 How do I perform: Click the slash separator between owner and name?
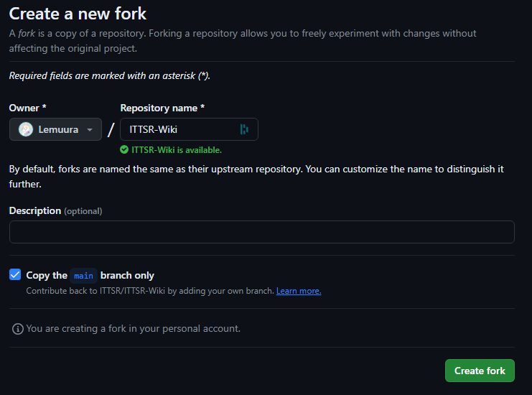click(111, 129)
